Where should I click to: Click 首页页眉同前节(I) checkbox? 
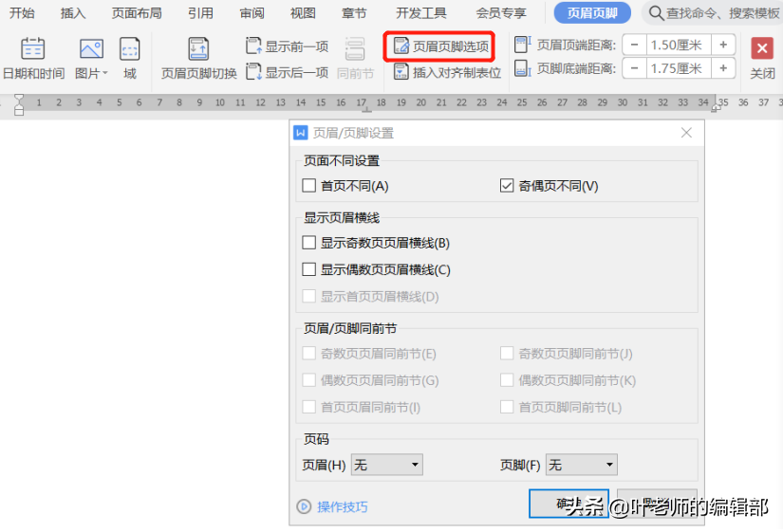click(x=309, y=407)
